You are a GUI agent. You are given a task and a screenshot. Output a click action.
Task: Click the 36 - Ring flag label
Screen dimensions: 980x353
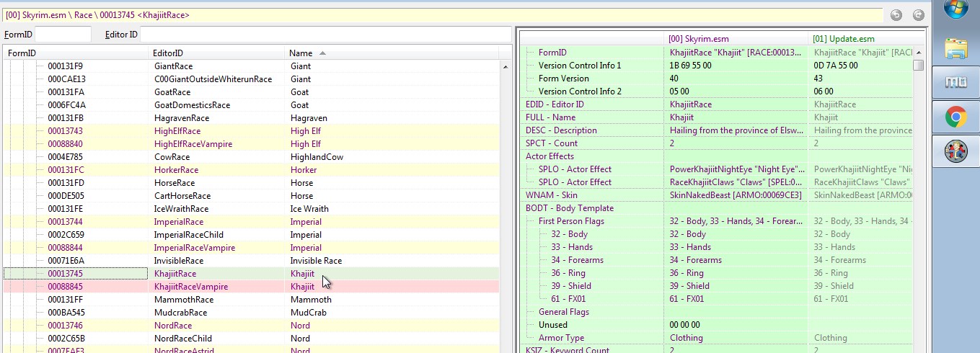(568, 273)
